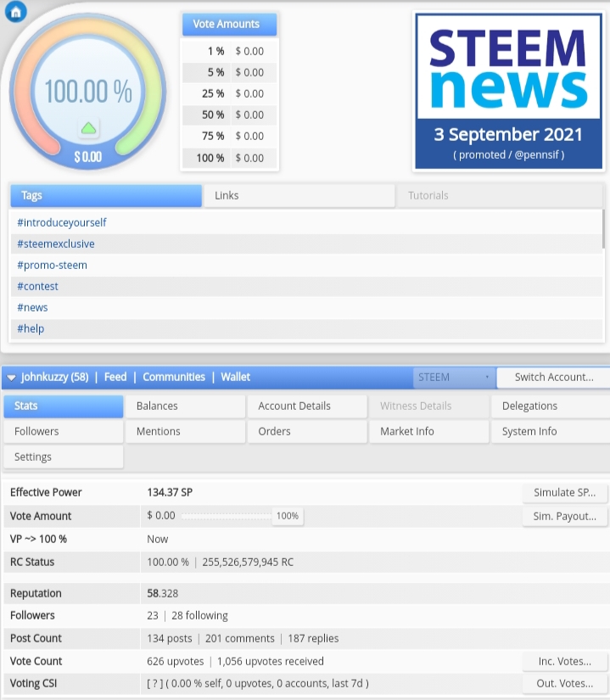Open the #contest tag link
Screen dimensions: 610x700
(x=37, y=286)
